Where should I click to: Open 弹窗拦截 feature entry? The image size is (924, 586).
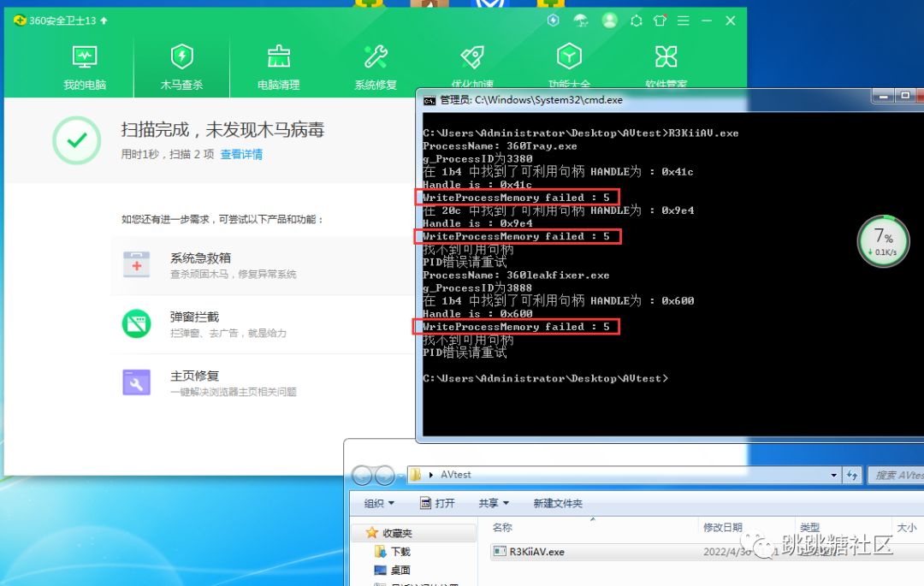[263, 324]
